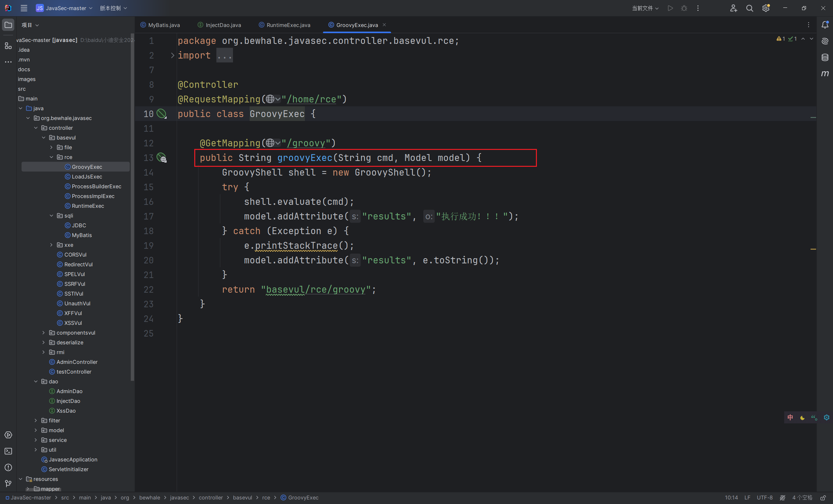Click the Search Everywhere magnifier icon
The height and width of the screenshot is (504, 833).
[x=749, y=8]
